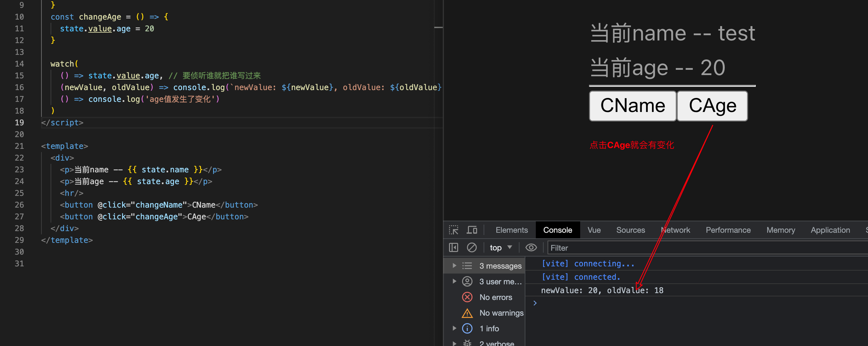The width and height of the screenshot is (868, 346).
Task: Click 'state.value.age = 20' on line 11
Action: coord(107,29)
